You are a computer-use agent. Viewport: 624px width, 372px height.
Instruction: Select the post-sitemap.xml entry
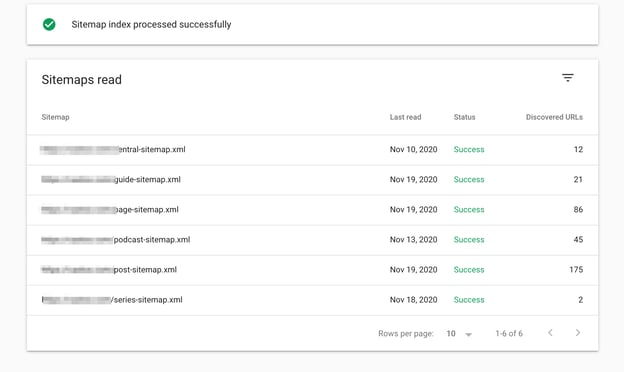point(145,270)
